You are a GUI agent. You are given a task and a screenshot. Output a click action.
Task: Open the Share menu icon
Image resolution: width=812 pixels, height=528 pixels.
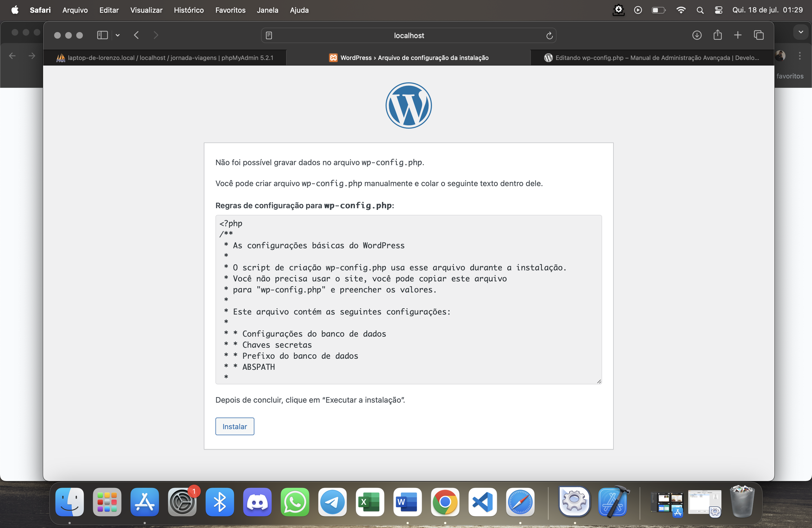click(718, 35)
